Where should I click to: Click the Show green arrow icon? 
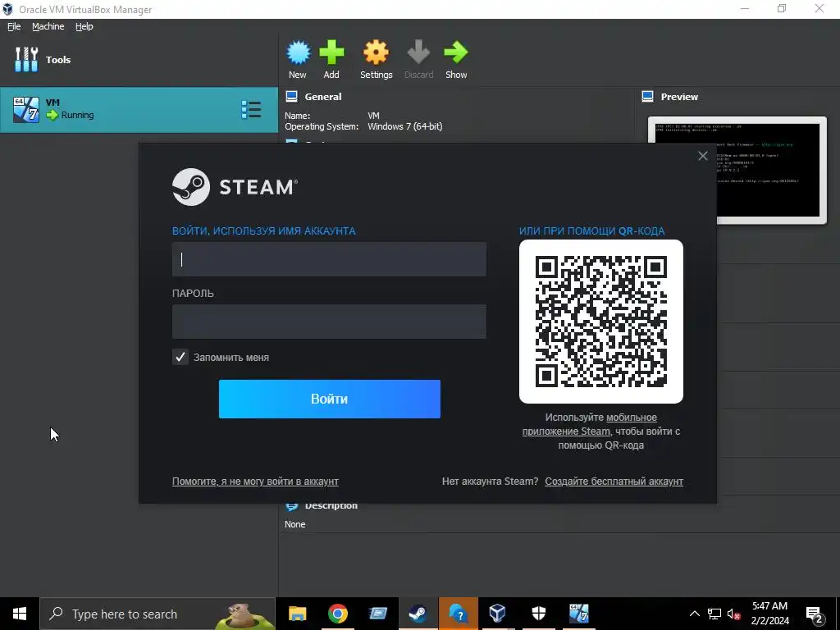(x=456, y=52)
